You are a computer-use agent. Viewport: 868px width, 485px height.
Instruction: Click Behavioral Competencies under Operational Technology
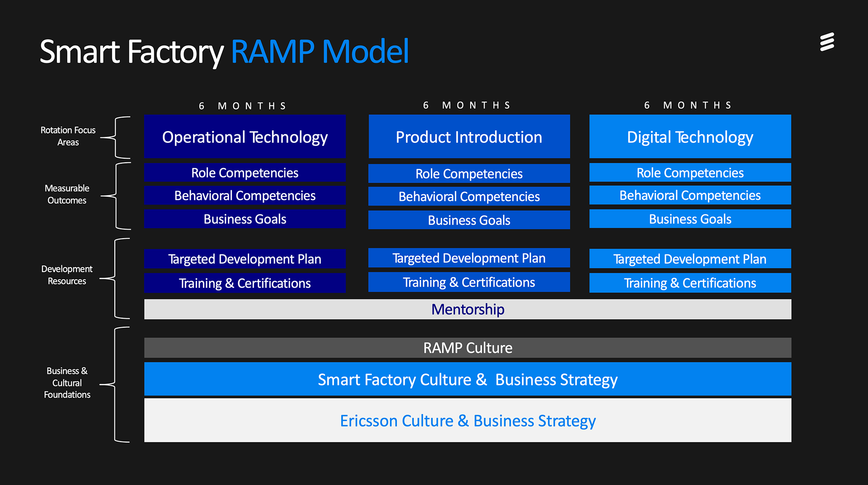(x=245, y=196)
